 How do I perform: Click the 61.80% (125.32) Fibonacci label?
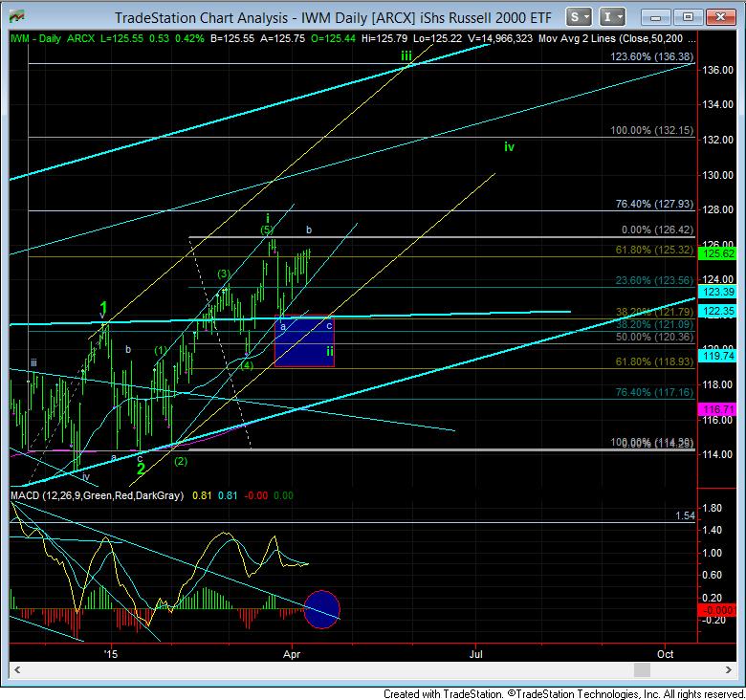tap(654, 251)
